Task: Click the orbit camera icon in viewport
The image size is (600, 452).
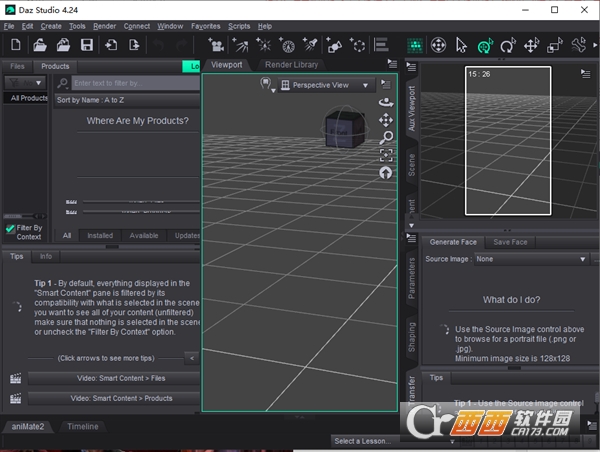Action: pyautogui.click(x=386, y=103)
